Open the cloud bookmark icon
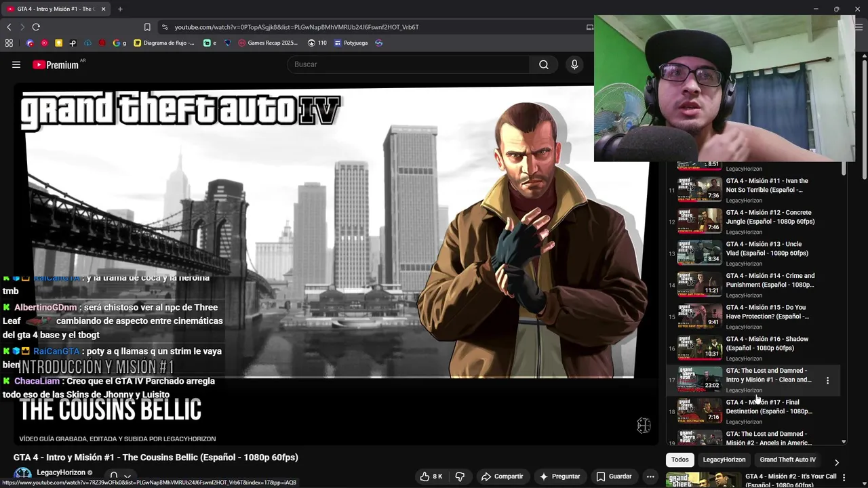Screen dimensions: 868x488 [x=87, y=43]
